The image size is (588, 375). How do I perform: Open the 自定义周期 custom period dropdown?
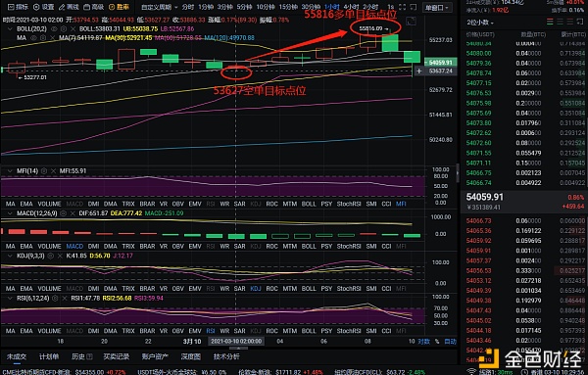click(x=160, y=7)
